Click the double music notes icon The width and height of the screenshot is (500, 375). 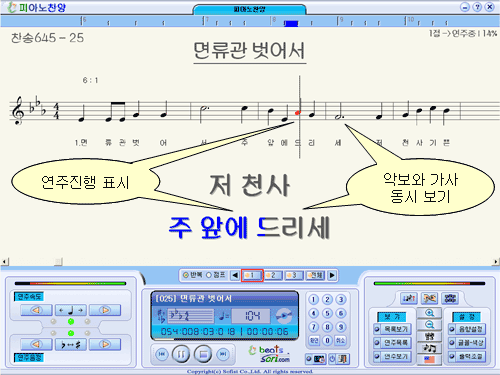(x=430, y=348)
